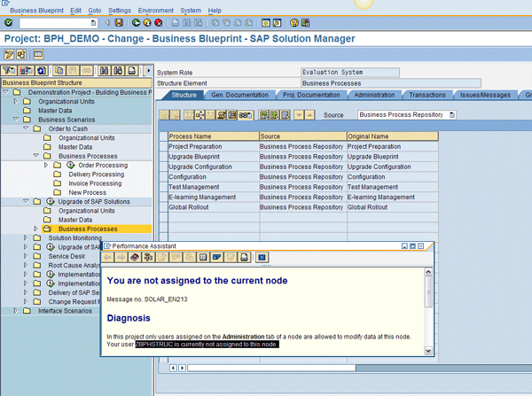Click the green Enter checkmark icon
The image size is (532, 396).
(8, 22)
